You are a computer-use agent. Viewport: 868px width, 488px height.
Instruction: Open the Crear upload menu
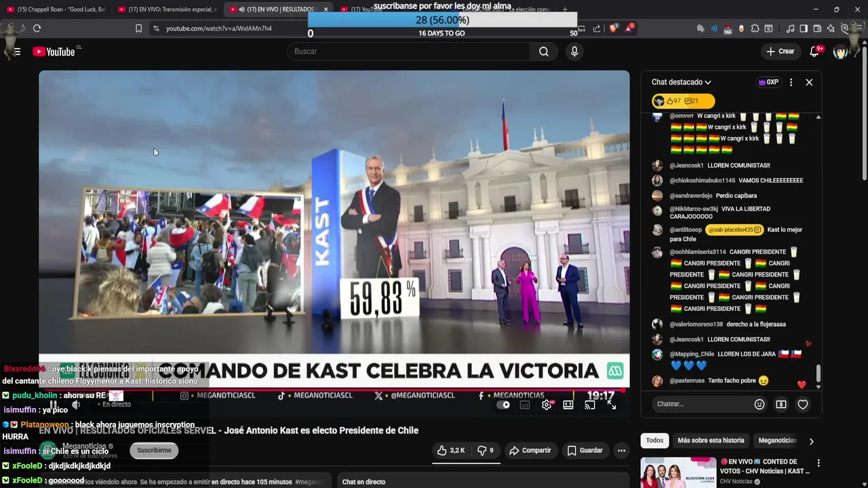click(x=780, y=52)
